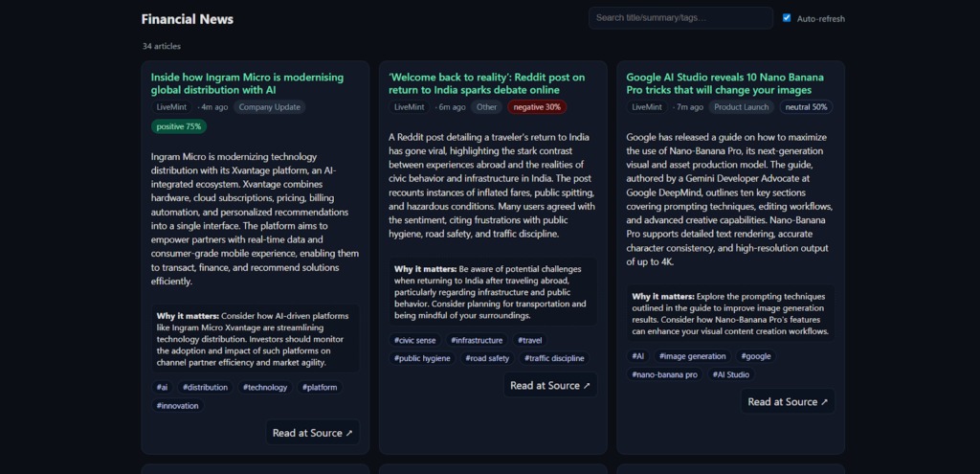980x474 pixels.
Task: Click Read at Source on Nano Banana card
Action: pyautogui.click(x=788, y=401)
